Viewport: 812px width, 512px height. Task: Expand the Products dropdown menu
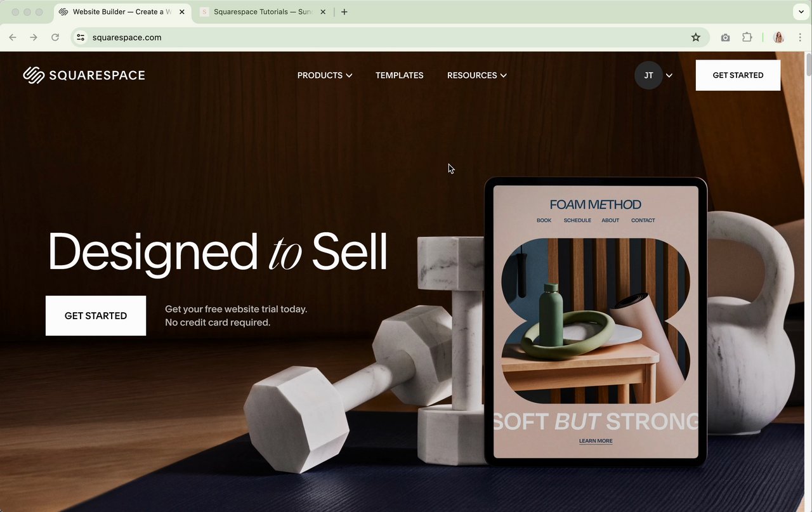coord(325,75)
